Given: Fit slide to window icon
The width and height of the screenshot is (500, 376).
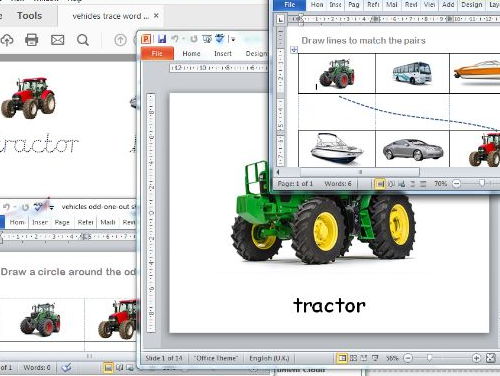Looking at the screenshot, I should click(x=490, y=358).
